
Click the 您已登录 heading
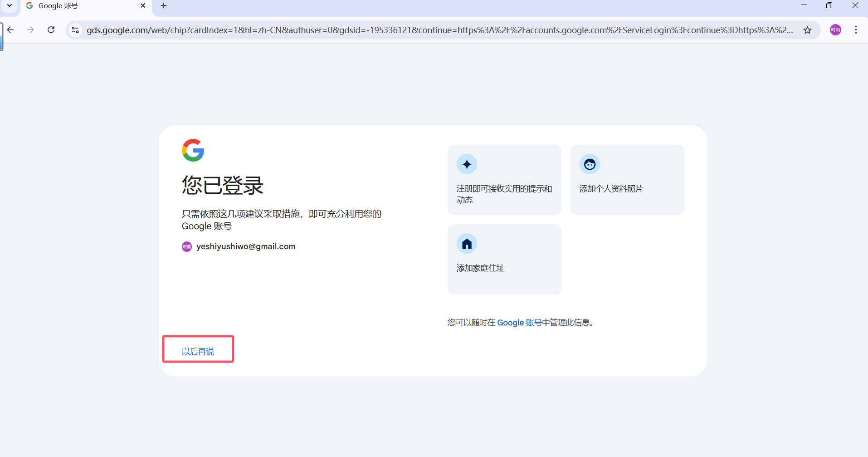click(x=223, y=185)
